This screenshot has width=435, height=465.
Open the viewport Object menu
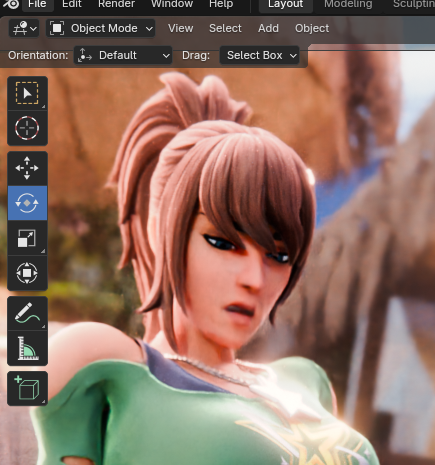click(312, 28)
